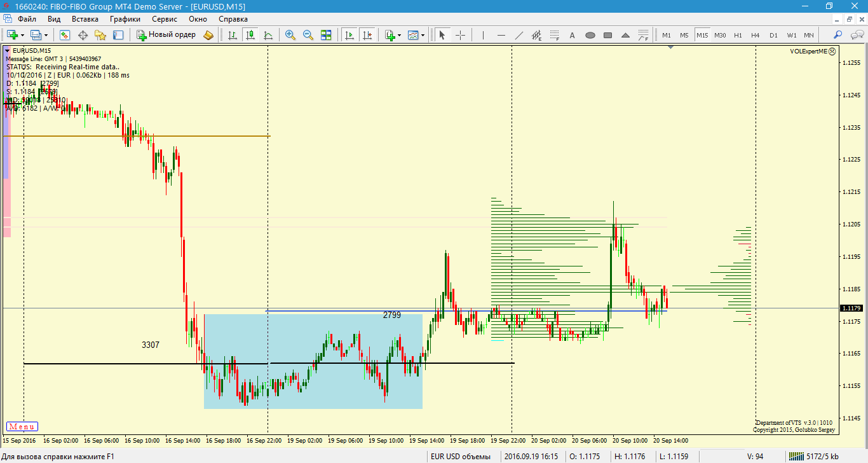The width and height of the screenshot is (868, 463).
Task: Click the connection bars icon in status bar
Action: [795, 457]
